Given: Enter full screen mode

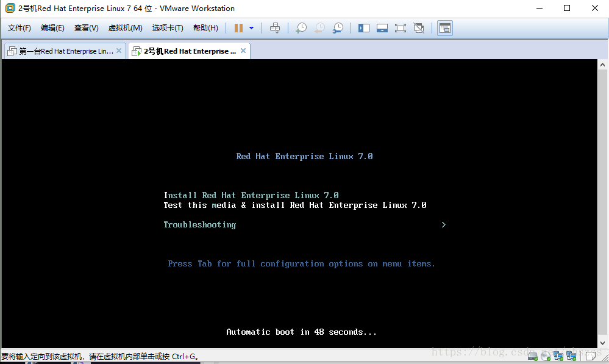Looking at the screenshot, I should 401,28.
